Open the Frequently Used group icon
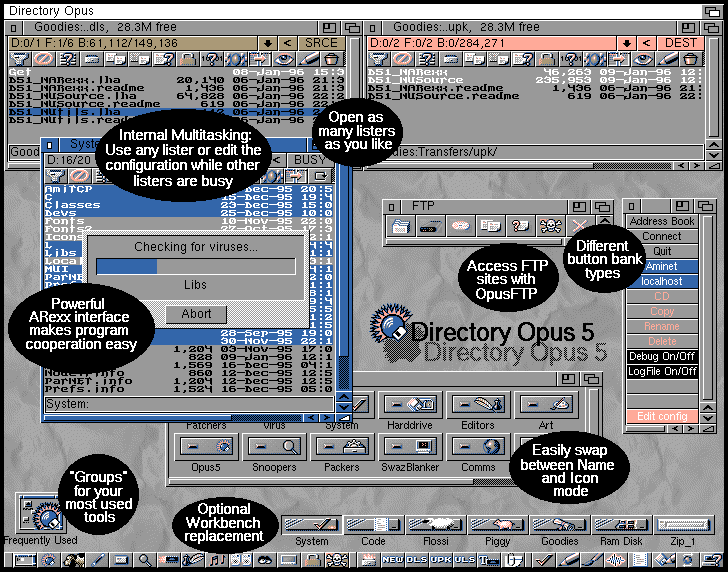The width and height of the screenshot is (728, 572). 41,513
